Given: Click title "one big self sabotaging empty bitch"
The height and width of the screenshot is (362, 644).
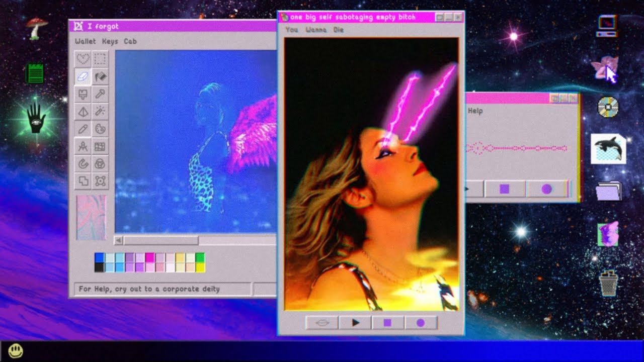Looking at the screenshot, I should [x=353, y=17].
